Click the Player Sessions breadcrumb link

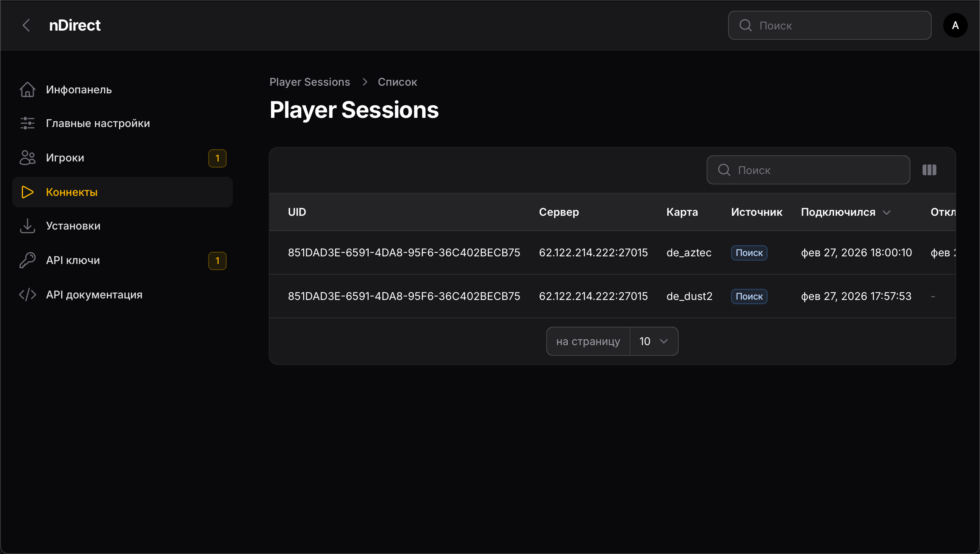[x=310, y=82]
